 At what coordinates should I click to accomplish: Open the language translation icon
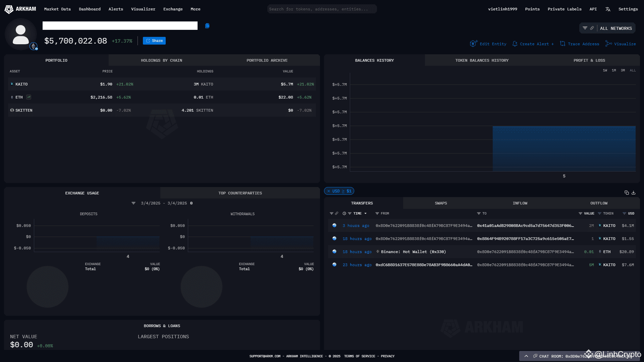[608, 9]
